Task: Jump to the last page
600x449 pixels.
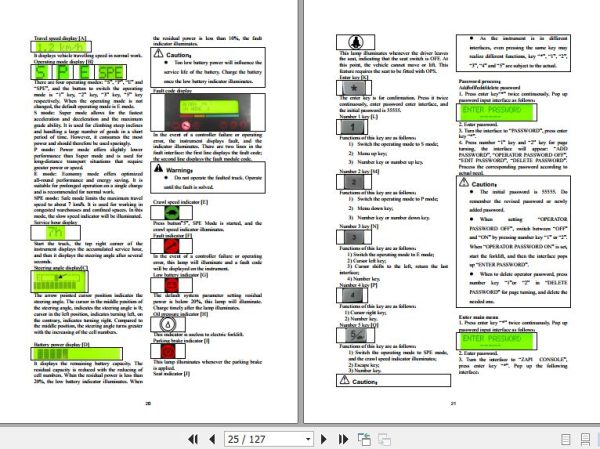Action: coord(343,439)
